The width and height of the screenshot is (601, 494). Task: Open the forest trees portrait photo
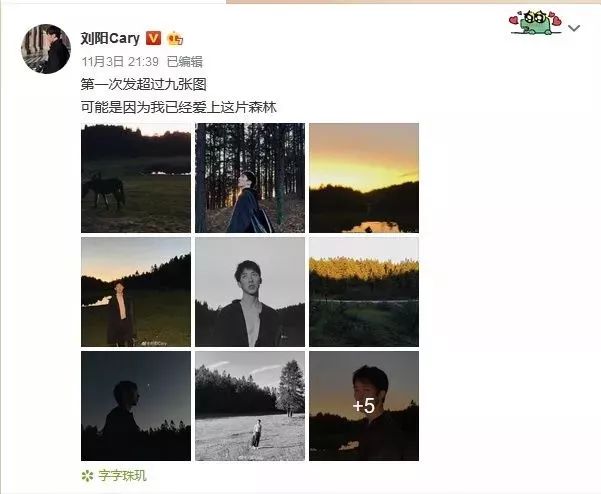[250, 178]
